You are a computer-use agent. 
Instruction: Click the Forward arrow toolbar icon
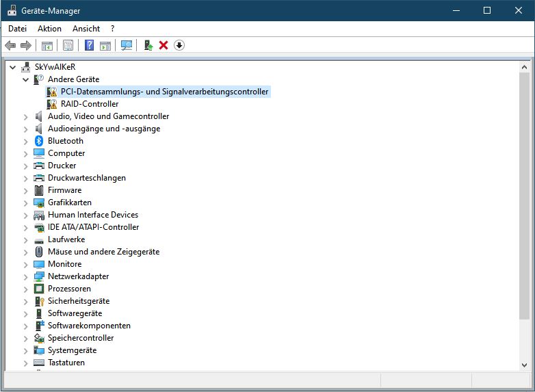(x=26, y=45)
